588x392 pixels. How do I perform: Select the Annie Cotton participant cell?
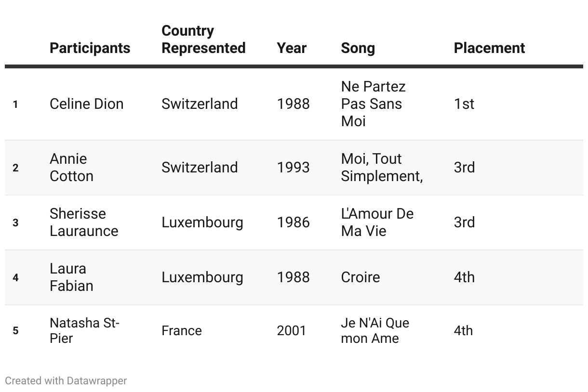pos(71,168)
